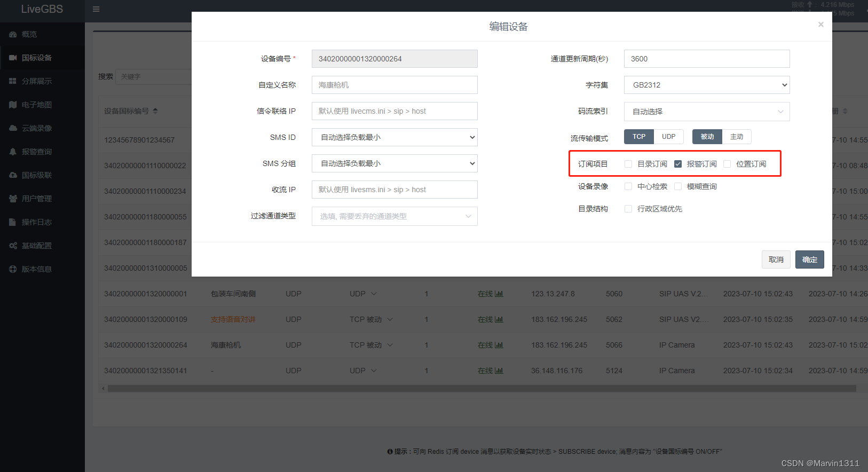The width and height of the screenshot is (868, 472).
Task: Expand TCP 被动 dropdown in row 34020000001320000264
Action: [390, 345]
